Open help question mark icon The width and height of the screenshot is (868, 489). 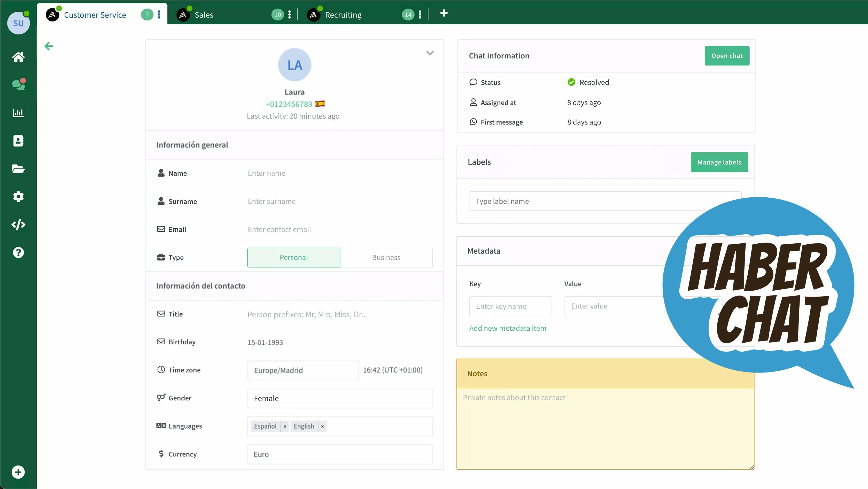(x=18, y=252)
